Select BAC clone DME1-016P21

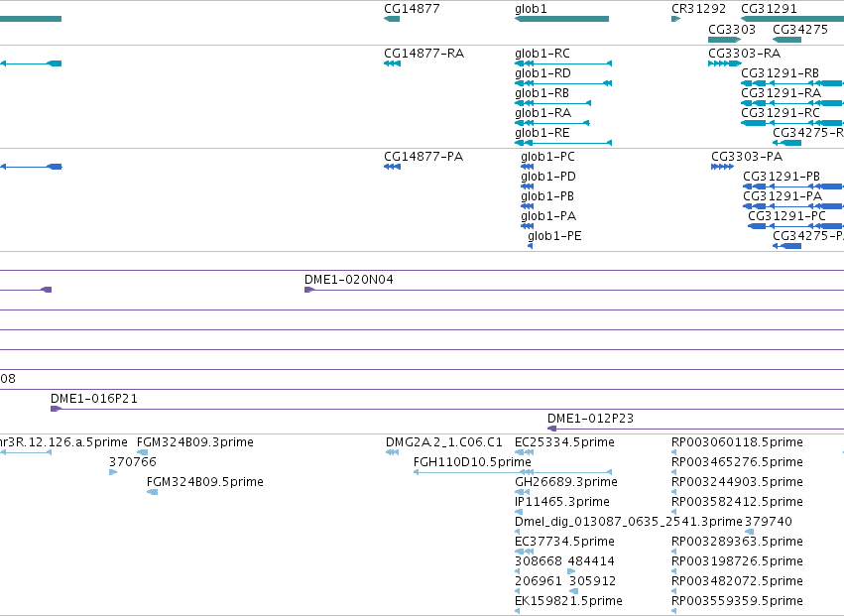coord(94,399)
